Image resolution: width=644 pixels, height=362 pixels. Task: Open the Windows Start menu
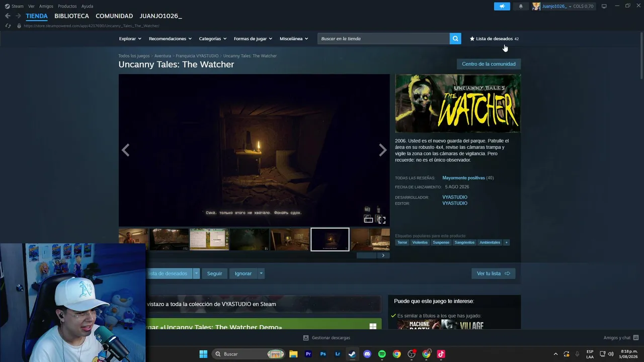pos(203,354)
